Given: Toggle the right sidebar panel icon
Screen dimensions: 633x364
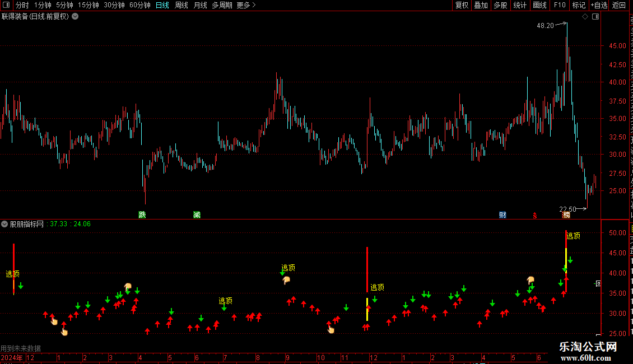Looking at the screenshot, I should click(x=595, y=17).
